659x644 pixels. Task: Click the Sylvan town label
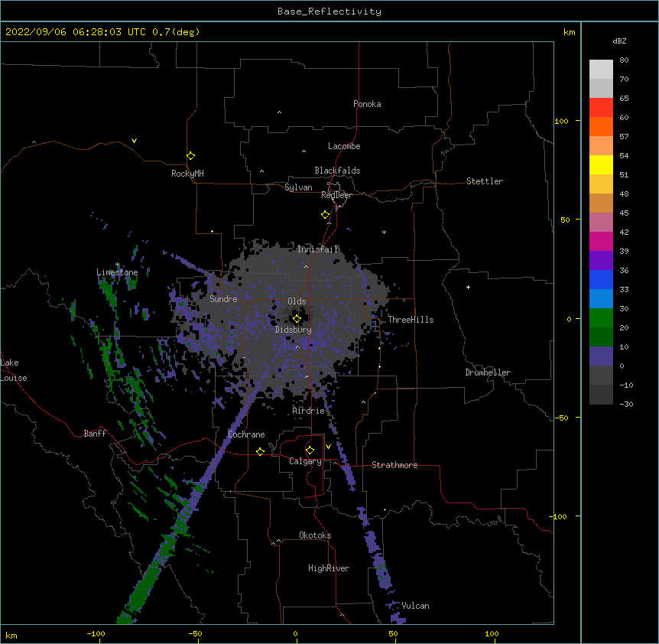pyautogui.click(x=298, y=187)
